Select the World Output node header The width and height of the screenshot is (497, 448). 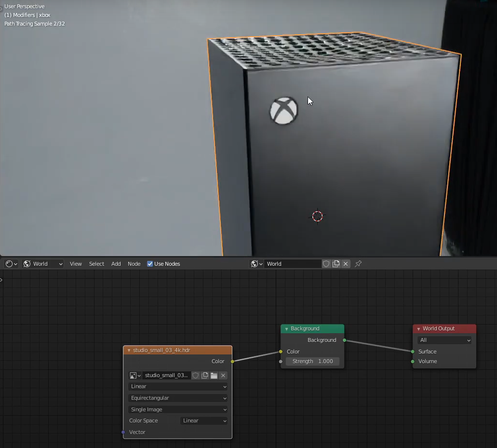tap(444, 328)
